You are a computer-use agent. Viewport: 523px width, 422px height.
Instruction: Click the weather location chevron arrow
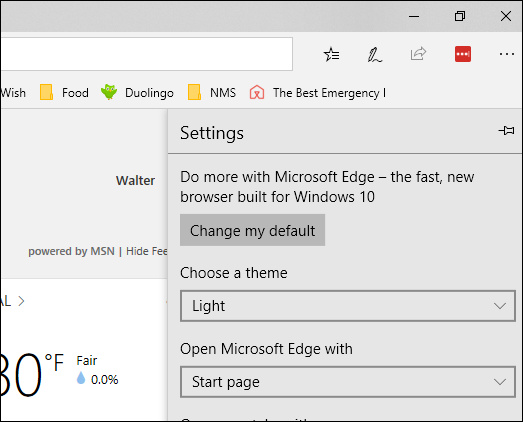coord(21,301)
